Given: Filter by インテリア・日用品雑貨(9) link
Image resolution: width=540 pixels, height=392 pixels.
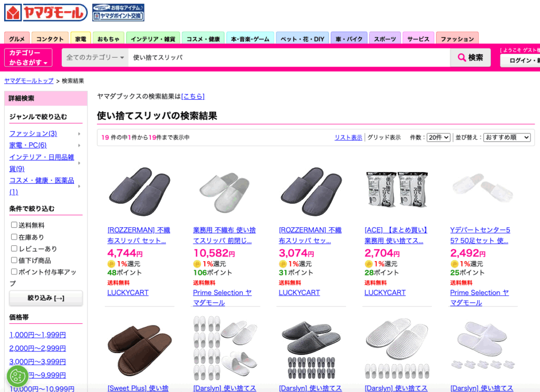Looking at the screenshot, I should pos(42,163).
